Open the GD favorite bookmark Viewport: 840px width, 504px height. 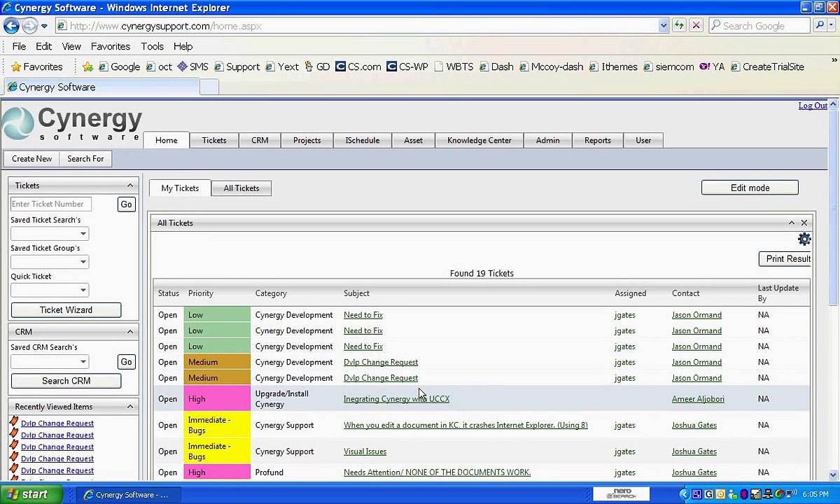tap(316, 66)
